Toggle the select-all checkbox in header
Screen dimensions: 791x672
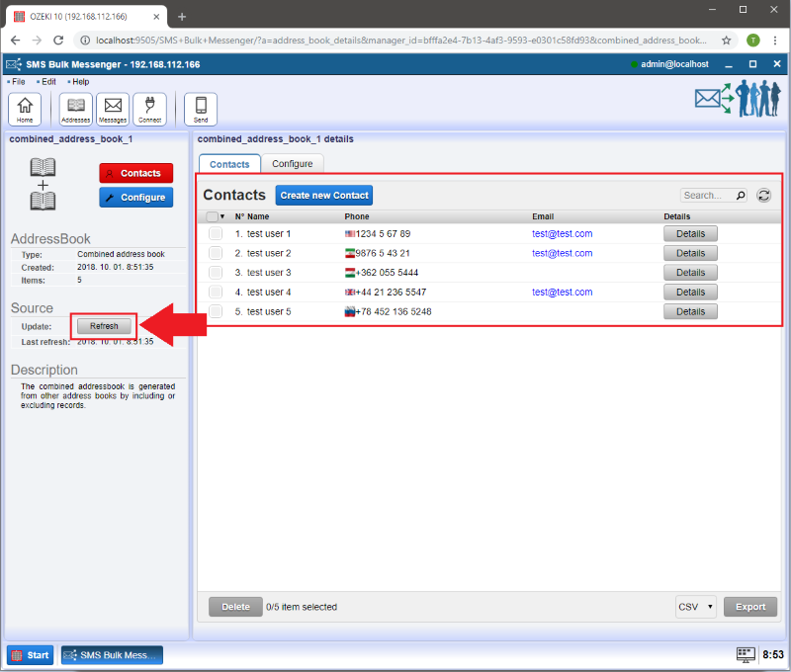pyautogui.click(x=212, y=216)
